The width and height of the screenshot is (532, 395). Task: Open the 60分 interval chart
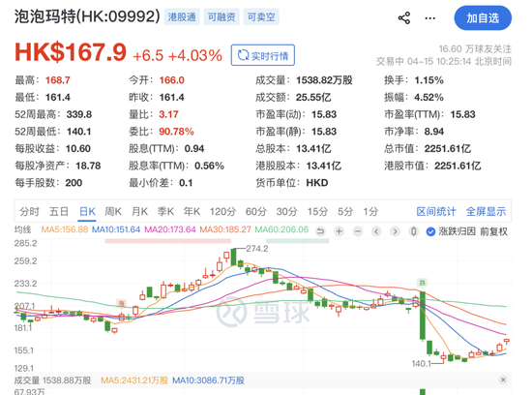(x=256, y=212)
